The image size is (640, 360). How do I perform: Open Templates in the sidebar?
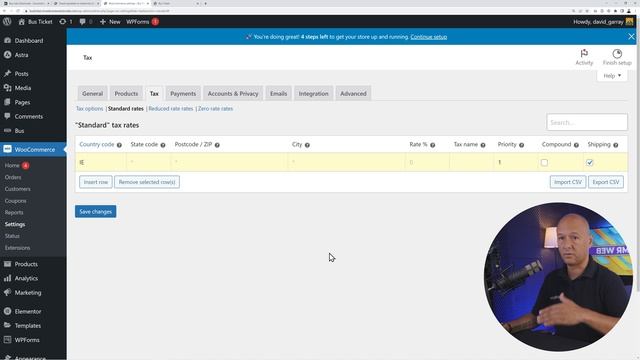(x=28, y=326)
